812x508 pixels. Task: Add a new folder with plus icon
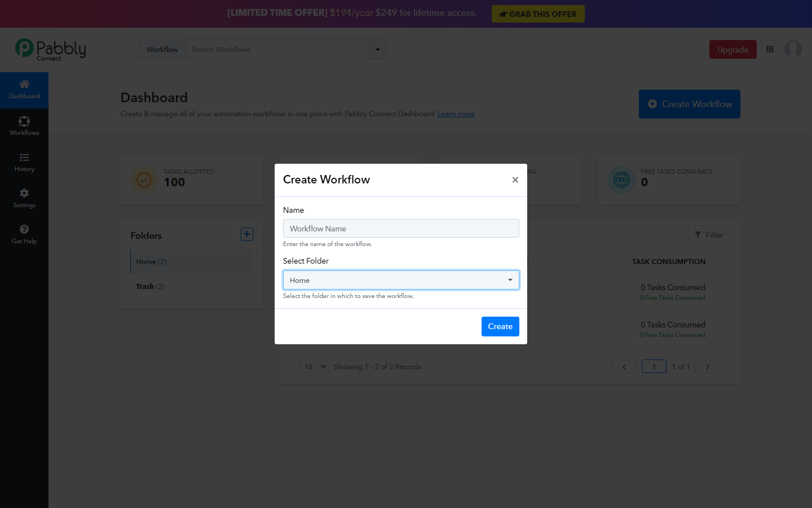pyautogui.click(x=247, y=234)
